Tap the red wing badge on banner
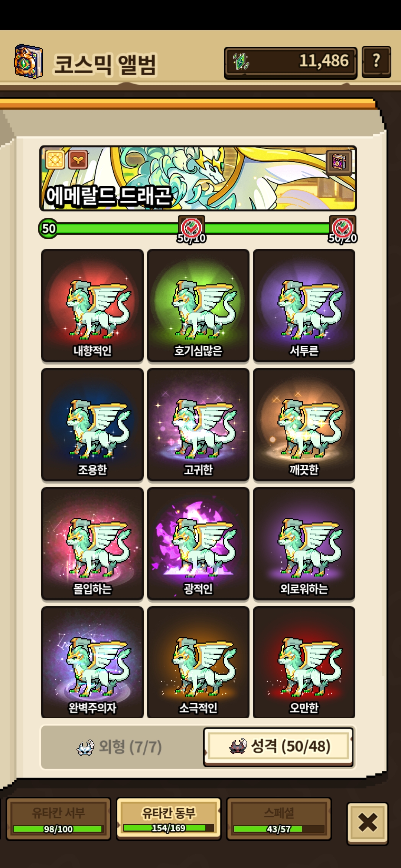The width and height of the screenshot is (401, 868). (x=78, y=160)
